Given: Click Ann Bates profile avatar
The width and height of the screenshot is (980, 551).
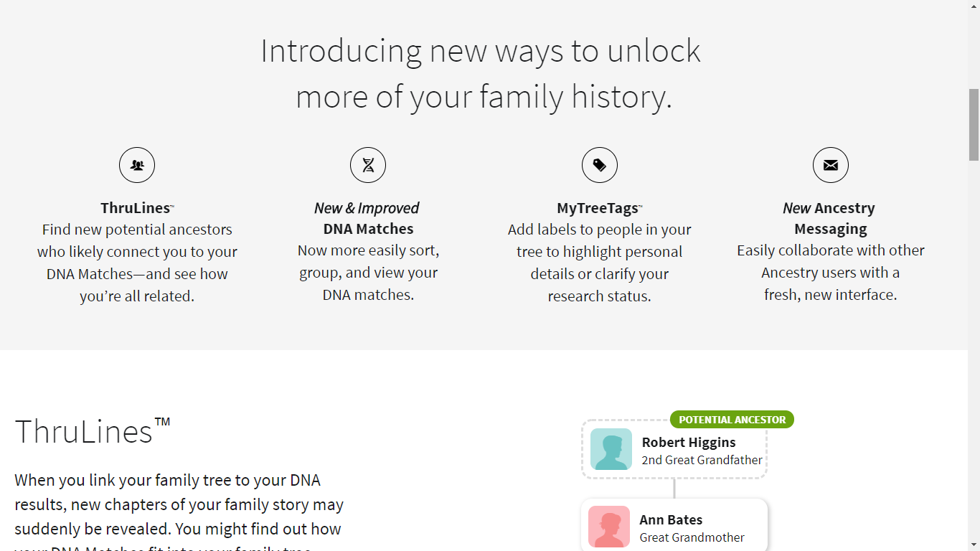Looking at the screenshot, I should pos(608,526).
